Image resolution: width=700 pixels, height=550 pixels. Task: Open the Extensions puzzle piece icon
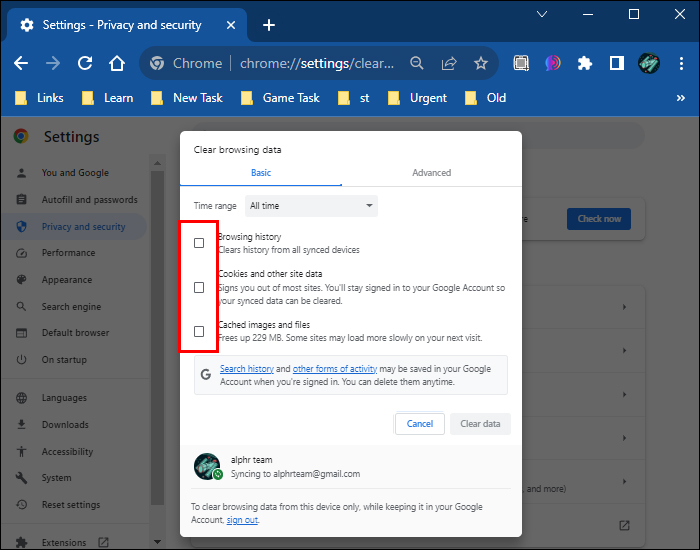click(585, 63)
